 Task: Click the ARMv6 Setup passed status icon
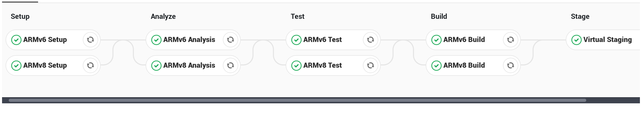point(16,40)
